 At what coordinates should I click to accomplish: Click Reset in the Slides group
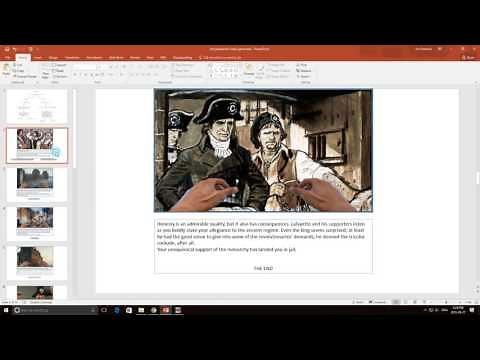point(59,71)
